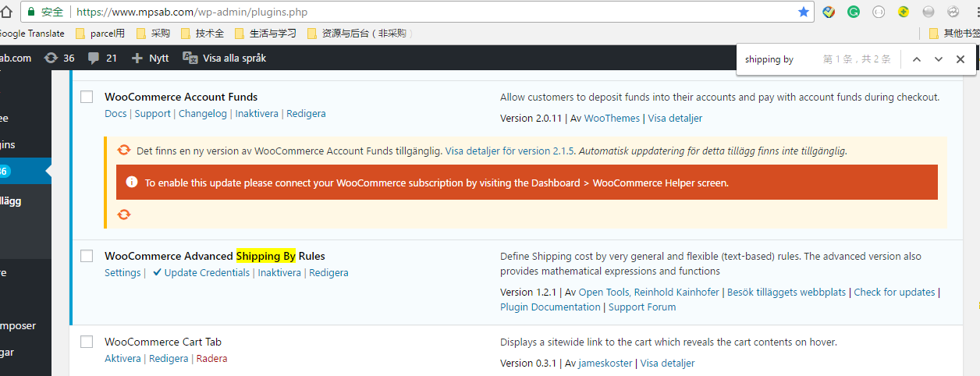
Task: Click the find bar search field
Action: click(x=780, y=59)
